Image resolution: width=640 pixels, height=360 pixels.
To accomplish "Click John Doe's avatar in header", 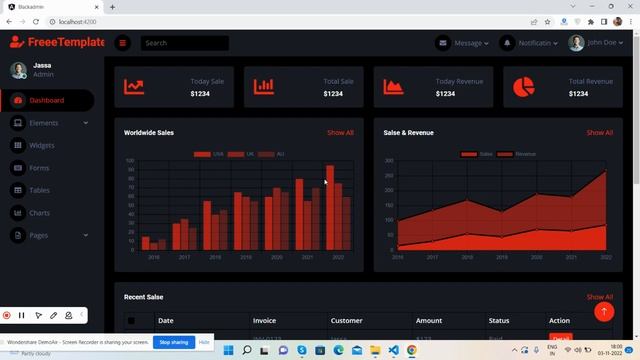I will 576,43.
